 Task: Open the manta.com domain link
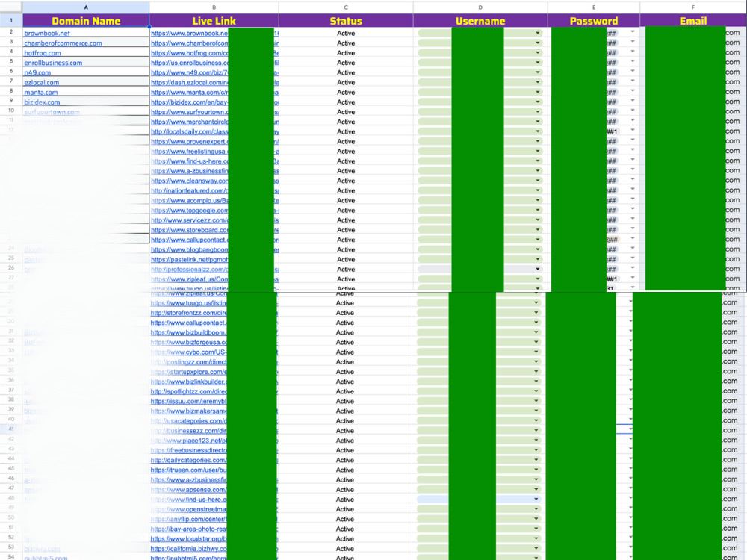coord(41,93)
